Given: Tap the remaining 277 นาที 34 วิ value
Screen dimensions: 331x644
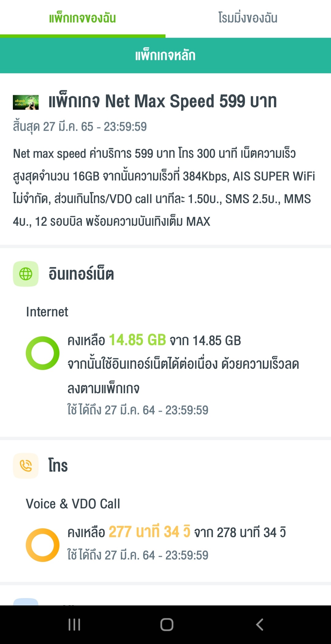Looking at the screenshot, I should tap(150, 532).
